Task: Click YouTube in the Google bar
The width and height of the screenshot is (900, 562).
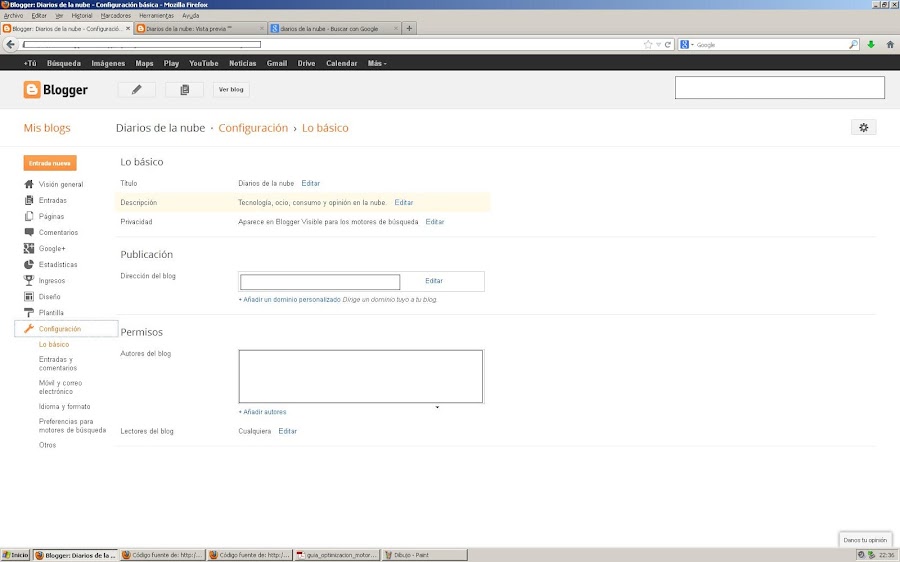Action: [204, 63]
